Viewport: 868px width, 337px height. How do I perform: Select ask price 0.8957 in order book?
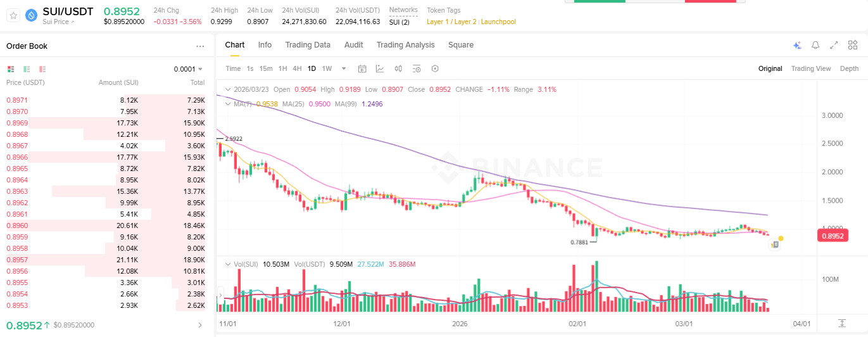(x=17, y=260)
